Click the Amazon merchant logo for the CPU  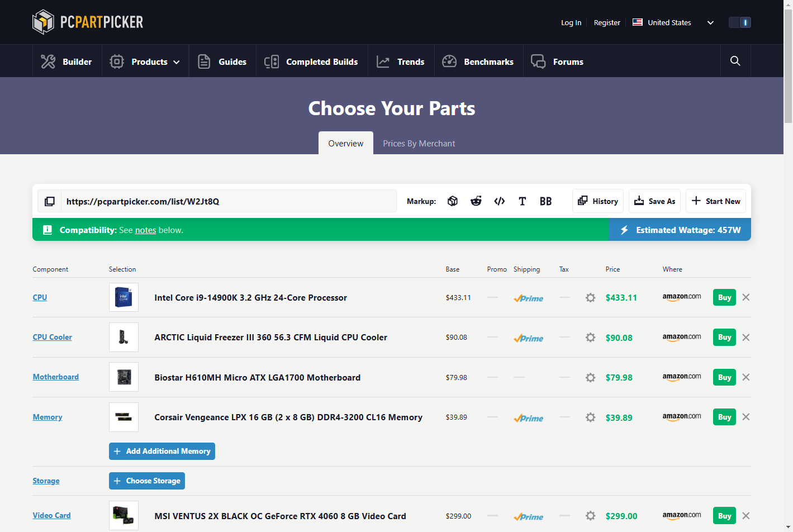[682, 297]
